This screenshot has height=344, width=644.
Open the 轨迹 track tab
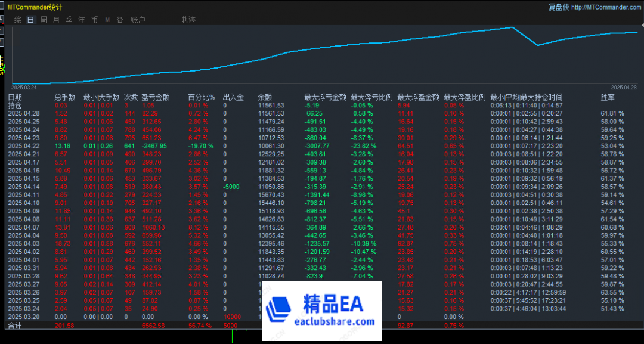coord(188,20)
